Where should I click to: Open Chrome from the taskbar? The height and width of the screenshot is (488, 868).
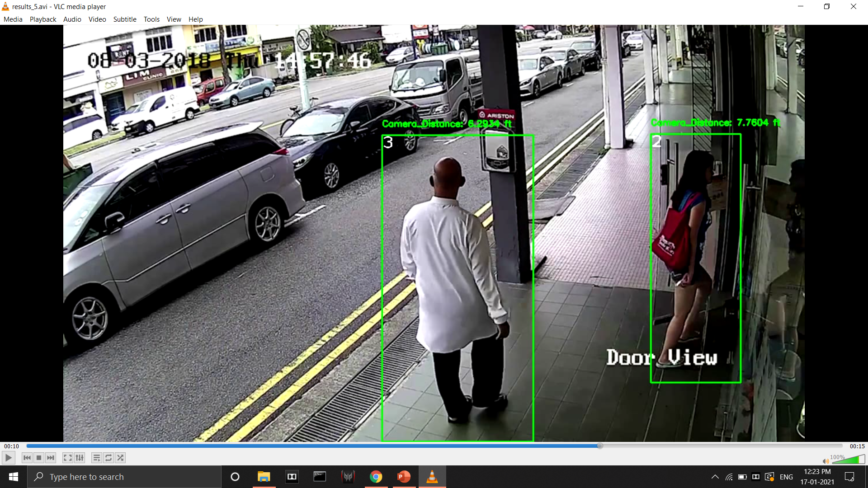click(x=376, y=477)
